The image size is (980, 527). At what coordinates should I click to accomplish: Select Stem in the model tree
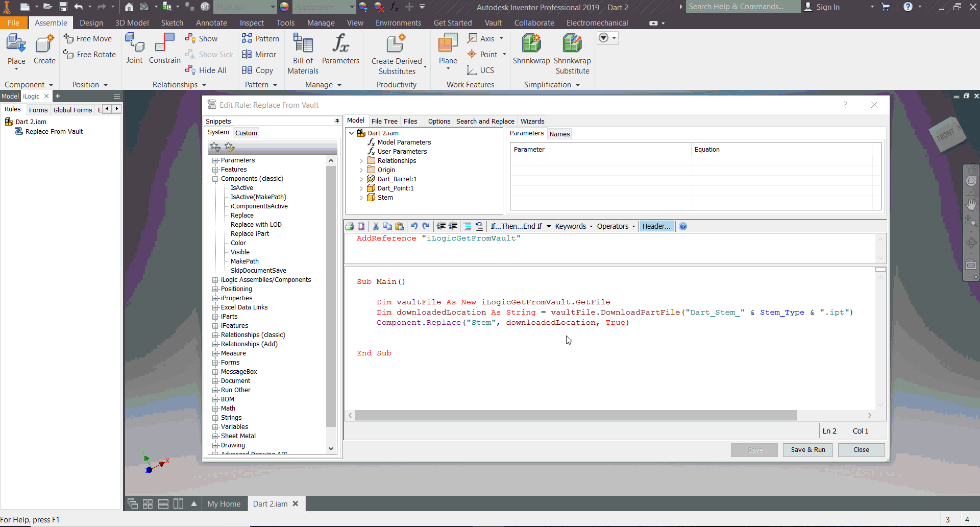(x=385, y=198)
